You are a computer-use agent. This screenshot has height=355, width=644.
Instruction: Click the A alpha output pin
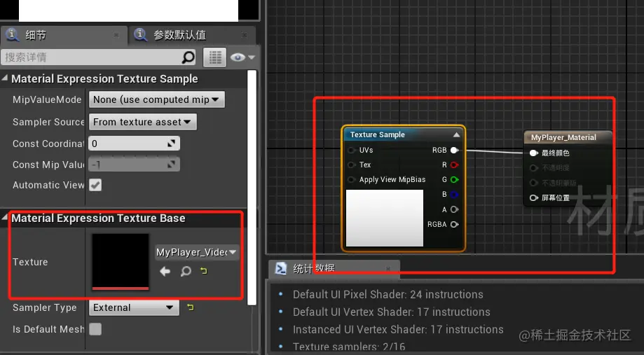(x=454, y=209)
